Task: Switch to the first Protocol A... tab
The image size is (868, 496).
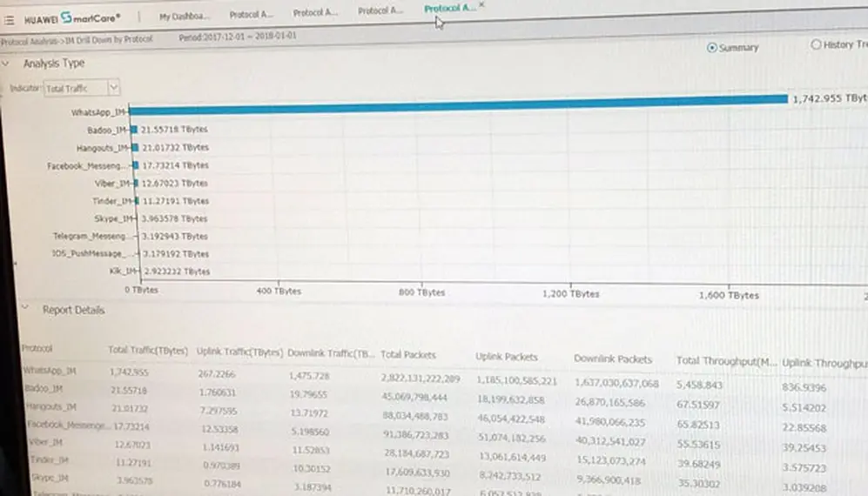Action: click(252, 15)
